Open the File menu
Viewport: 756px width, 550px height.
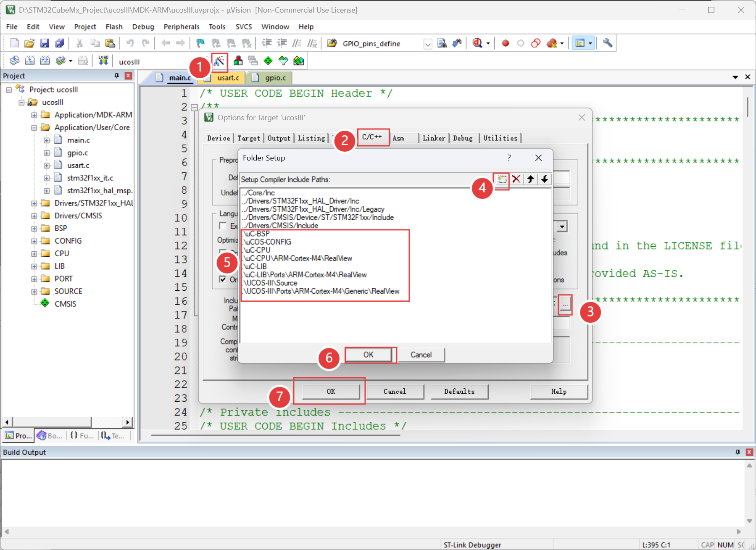tap(12, 26)
